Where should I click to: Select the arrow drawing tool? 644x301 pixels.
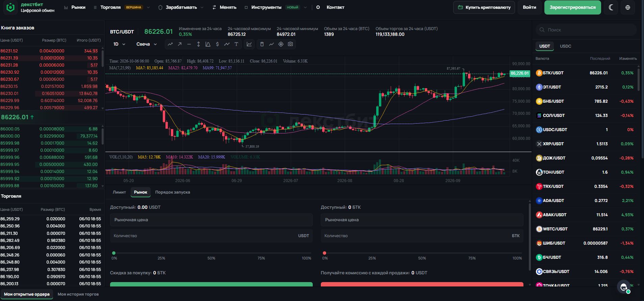pyautogui.click(x=180, y=44)
